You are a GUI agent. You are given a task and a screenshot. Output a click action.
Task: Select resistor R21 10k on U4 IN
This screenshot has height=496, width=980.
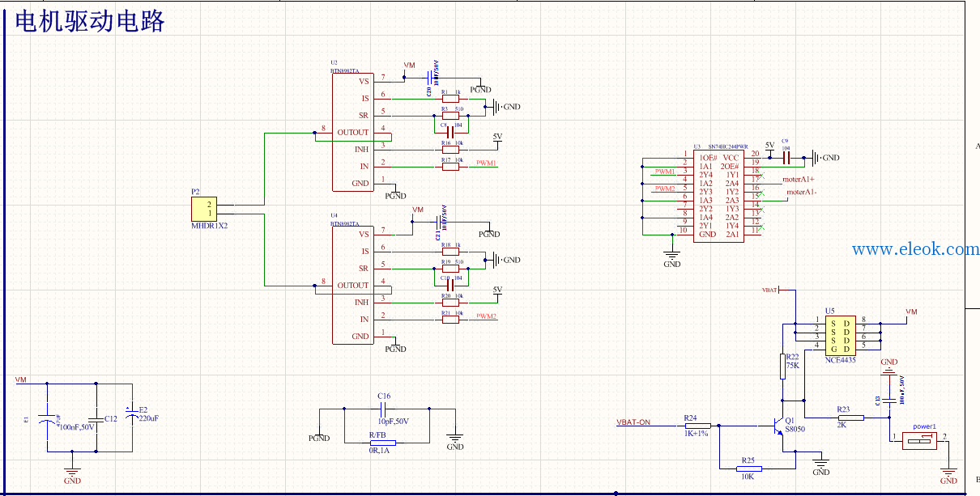point(451,319)
